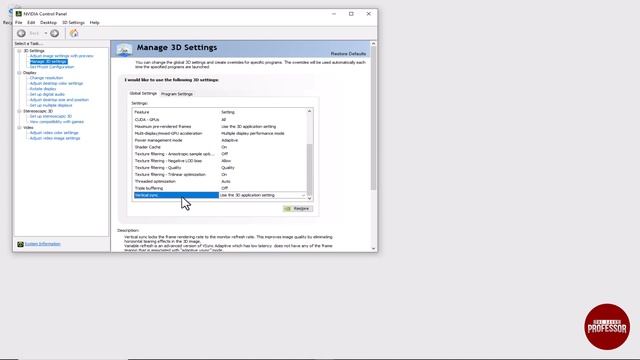Click the main panel scrollbar thumb
Image resolution: width=640 pixels, height=360 pixels.
tap(373, 118)
